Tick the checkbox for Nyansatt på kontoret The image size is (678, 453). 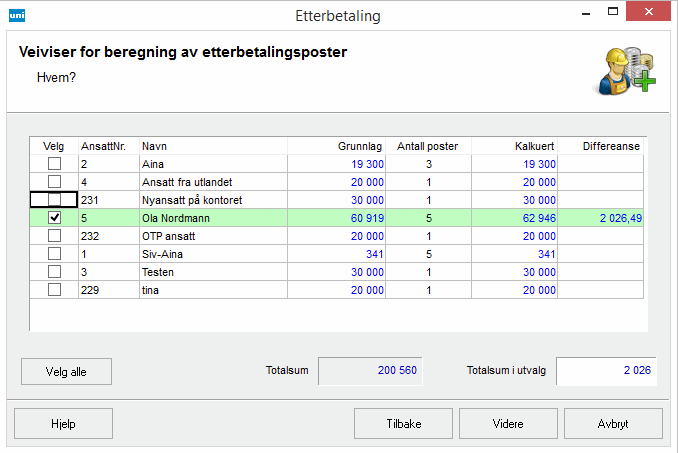tap(54, 200)
